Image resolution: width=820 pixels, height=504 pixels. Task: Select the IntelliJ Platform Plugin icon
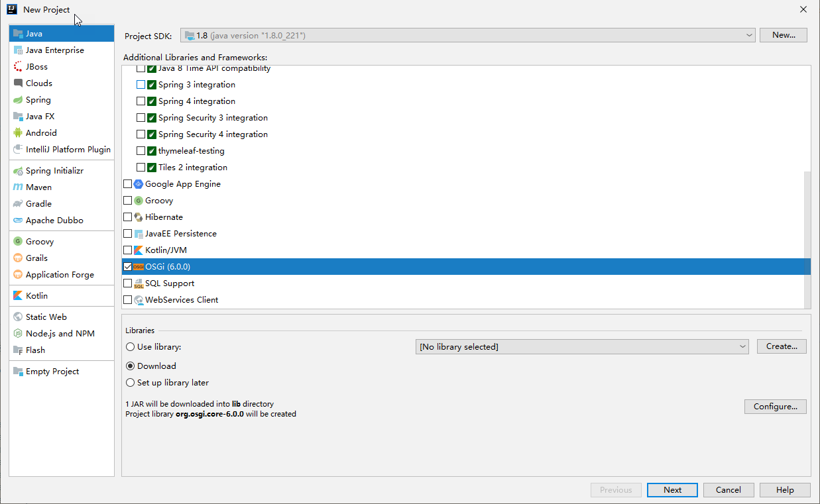(18, 150)
